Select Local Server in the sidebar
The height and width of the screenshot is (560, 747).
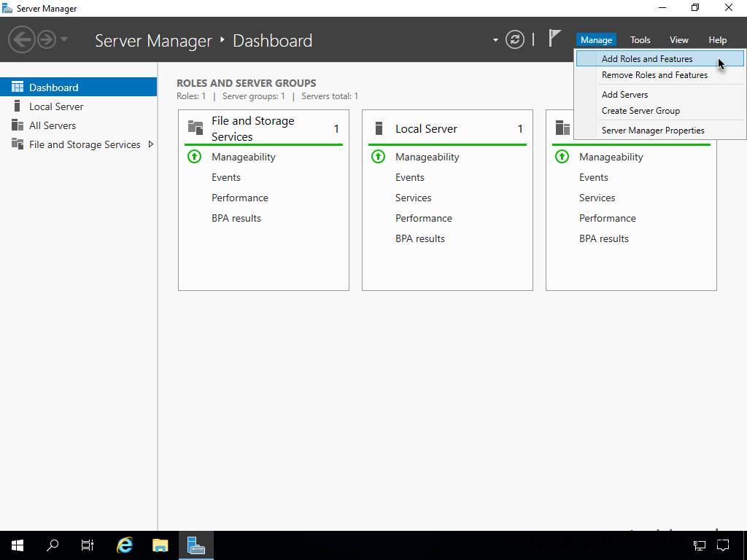point(78,106)
